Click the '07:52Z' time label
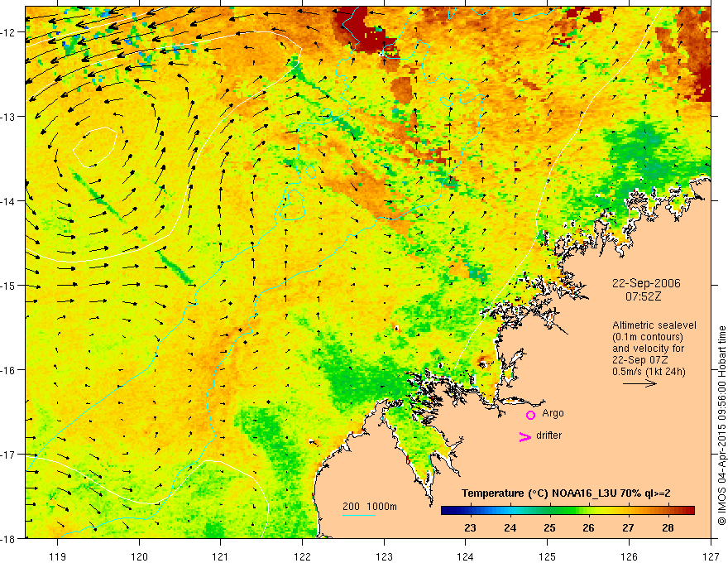The image size is (728, 563). pos(643,296)
